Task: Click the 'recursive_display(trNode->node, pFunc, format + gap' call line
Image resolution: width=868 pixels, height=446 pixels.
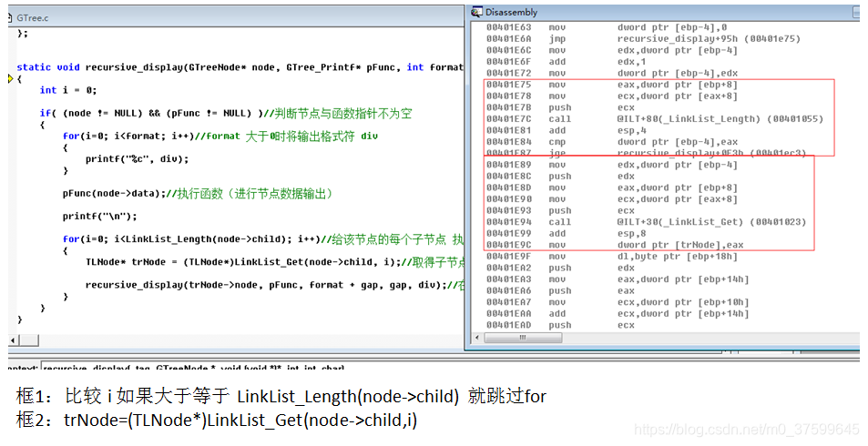Action: tap(274, 285)
